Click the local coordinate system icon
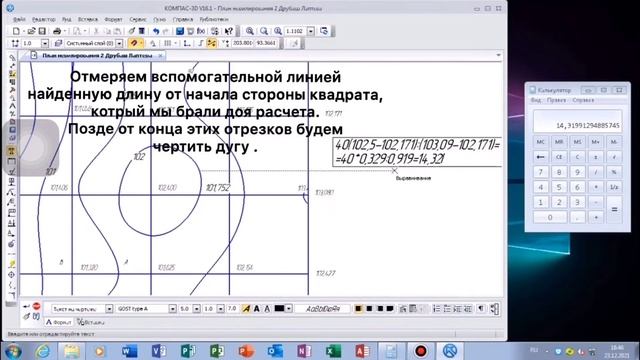The width and height of the screenshot is (640, 360). pos(187,43)
